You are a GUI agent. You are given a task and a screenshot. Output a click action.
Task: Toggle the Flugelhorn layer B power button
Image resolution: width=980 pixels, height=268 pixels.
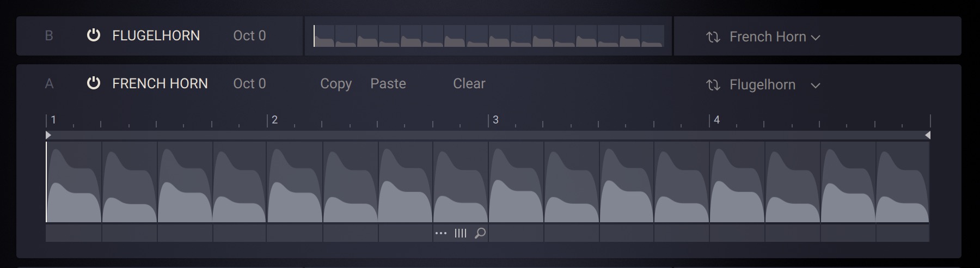coord(94,35)
